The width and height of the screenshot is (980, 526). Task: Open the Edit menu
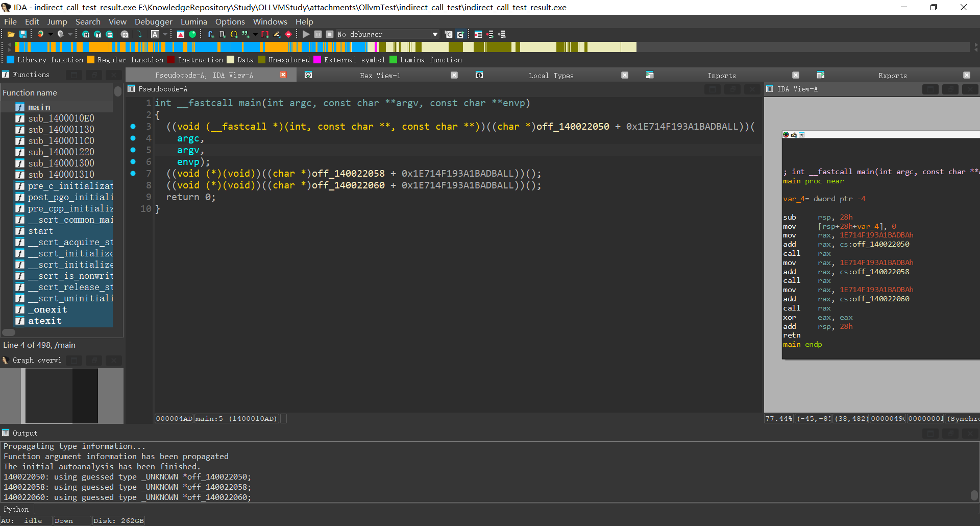(x=32, y=21)
